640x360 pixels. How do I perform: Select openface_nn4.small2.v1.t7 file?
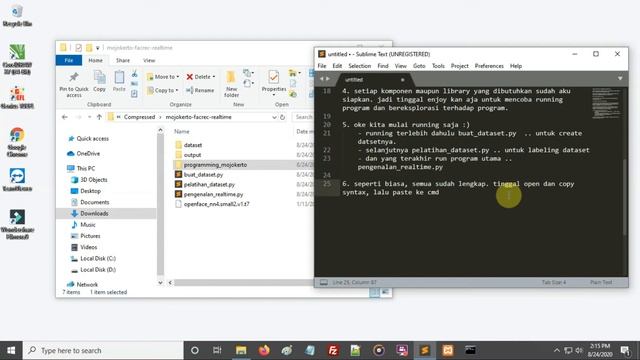216,204
